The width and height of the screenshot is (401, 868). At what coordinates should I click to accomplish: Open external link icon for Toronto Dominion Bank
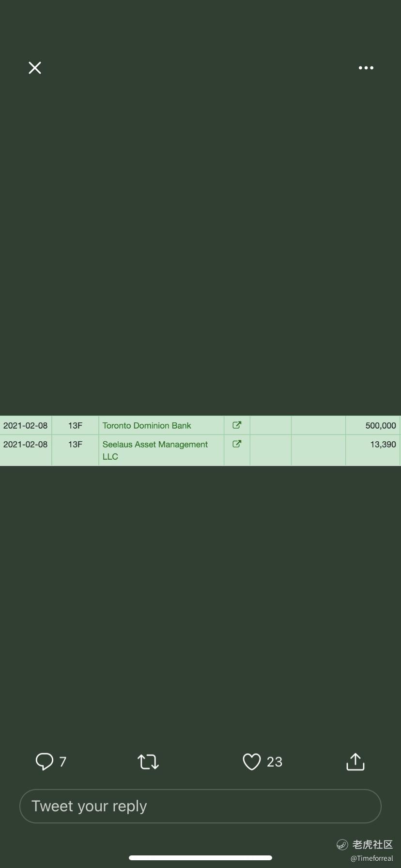[x=237, y=425]
